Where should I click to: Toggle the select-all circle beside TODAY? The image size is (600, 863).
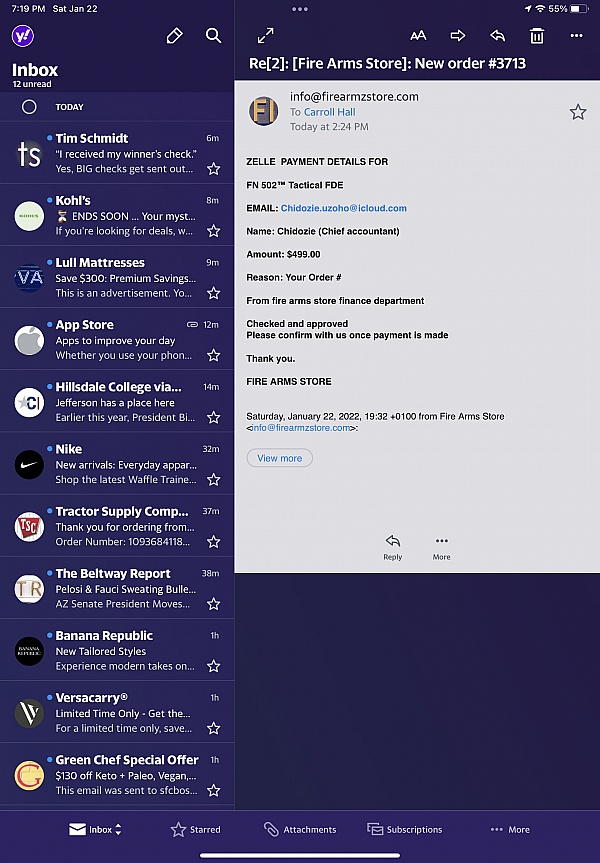29,107
